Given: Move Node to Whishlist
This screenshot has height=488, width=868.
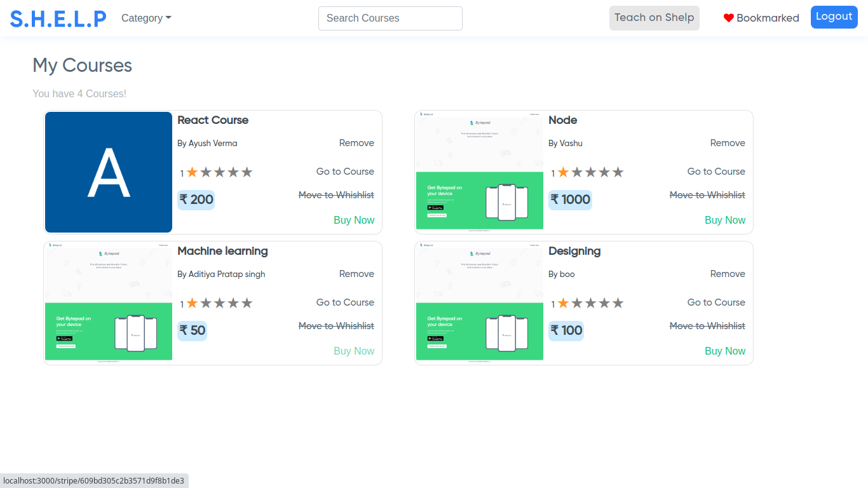Looking at the screenshot, I should coord(707,195).
